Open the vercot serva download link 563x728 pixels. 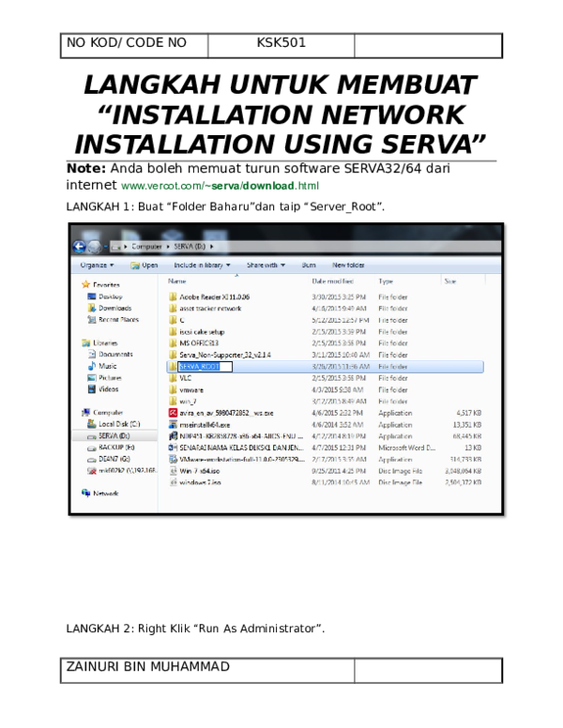coord(220,186)
